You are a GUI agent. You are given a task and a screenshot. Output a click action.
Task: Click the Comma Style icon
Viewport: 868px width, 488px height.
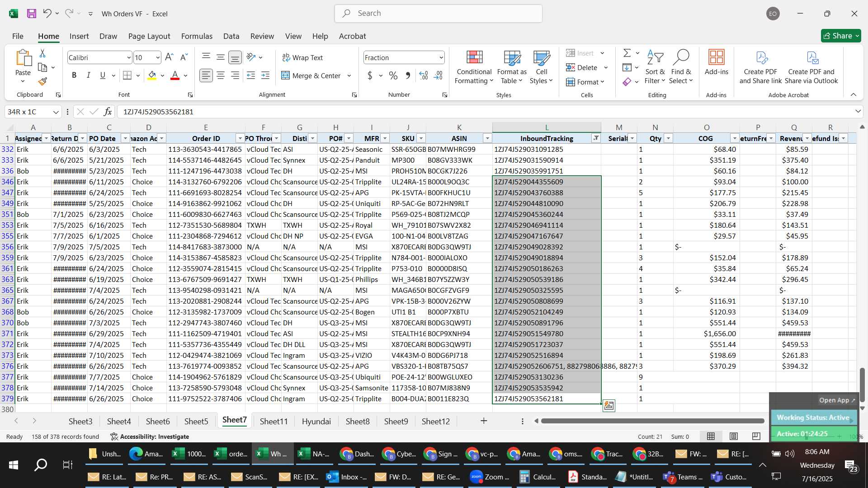click(408, 75)
